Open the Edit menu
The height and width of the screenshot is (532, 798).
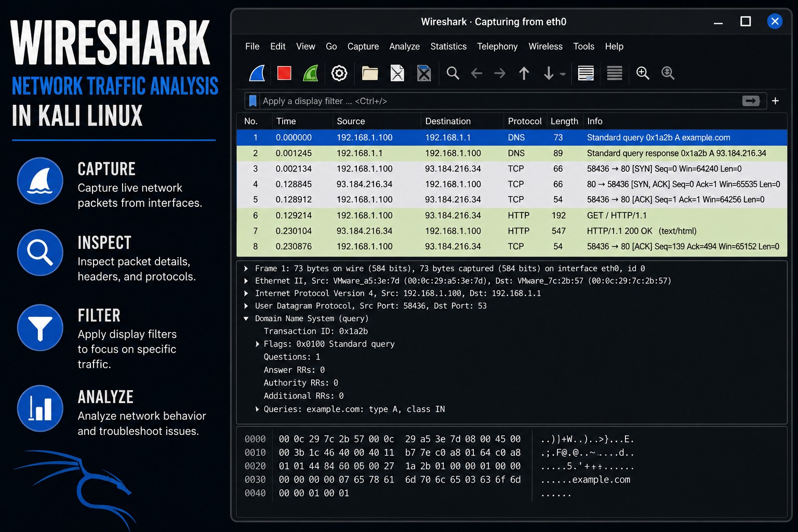(x=278, y=47)
